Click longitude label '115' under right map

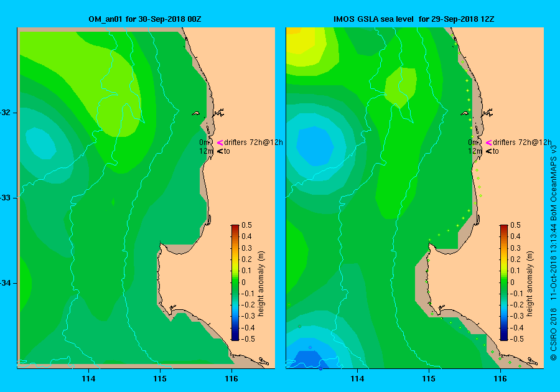tap(429, 379)
